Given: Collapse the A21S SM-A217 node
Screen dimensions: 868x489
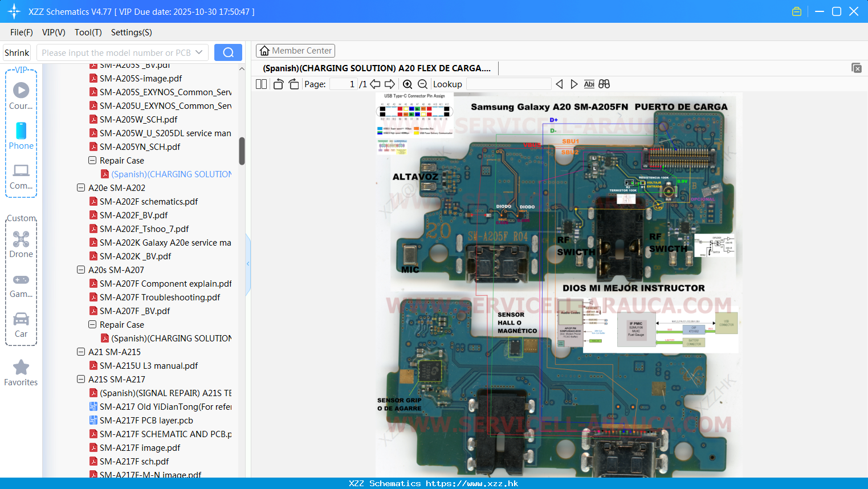Looking at the screenshot, I should [x=81, y=380].
